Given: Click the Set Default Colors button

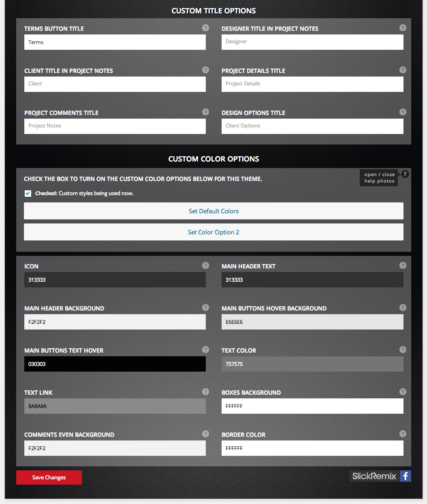Looking at the screenshot, I should (x=213, y=211).
